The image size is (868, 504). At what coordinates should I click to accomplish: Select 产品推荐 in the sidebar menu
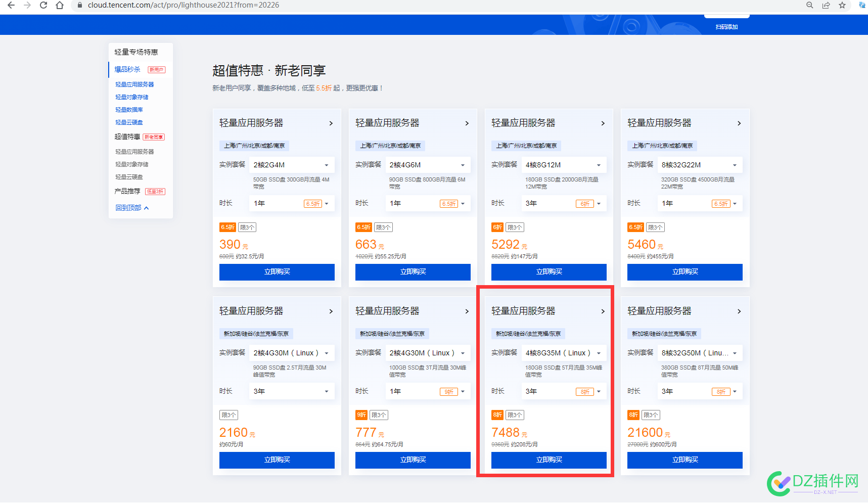(x=127, y=191)
